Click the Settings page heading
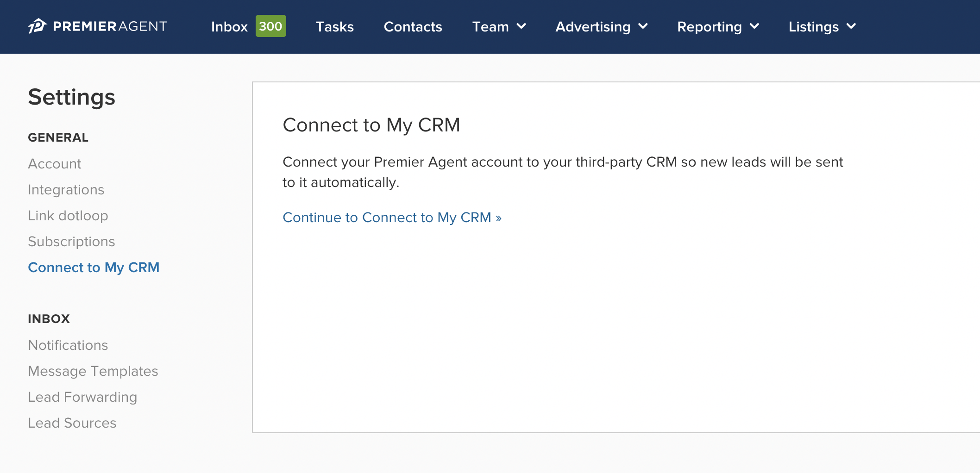 [71, 97]
